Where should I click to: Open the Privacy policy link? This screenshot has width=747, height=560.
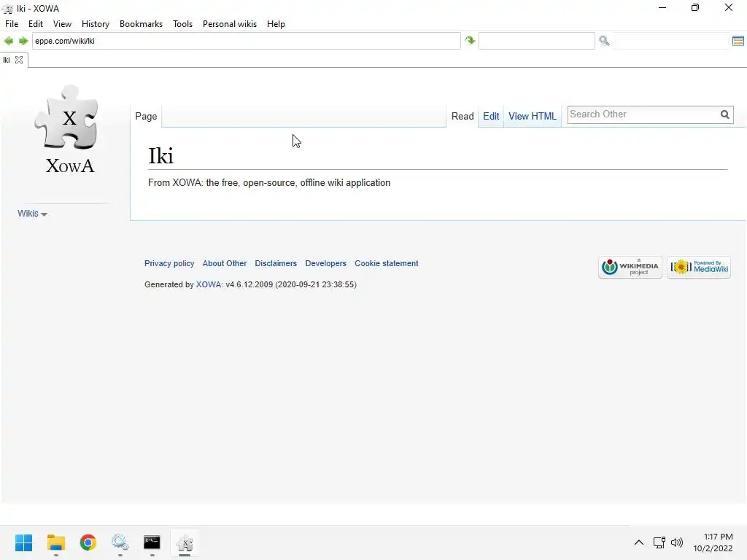(169, 263)
